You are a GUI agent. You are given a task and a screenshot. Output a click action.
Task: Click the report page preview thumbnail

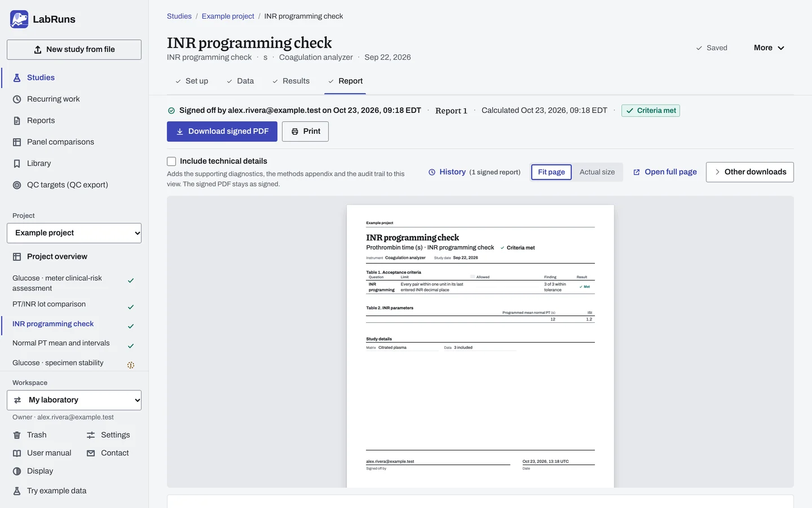480,346
